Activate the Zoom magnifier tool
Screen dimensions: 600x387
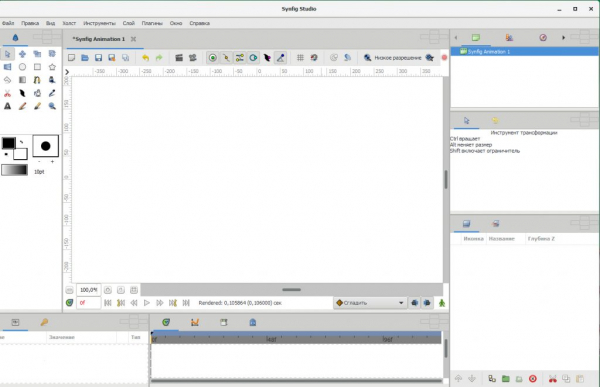coord(52,106)
